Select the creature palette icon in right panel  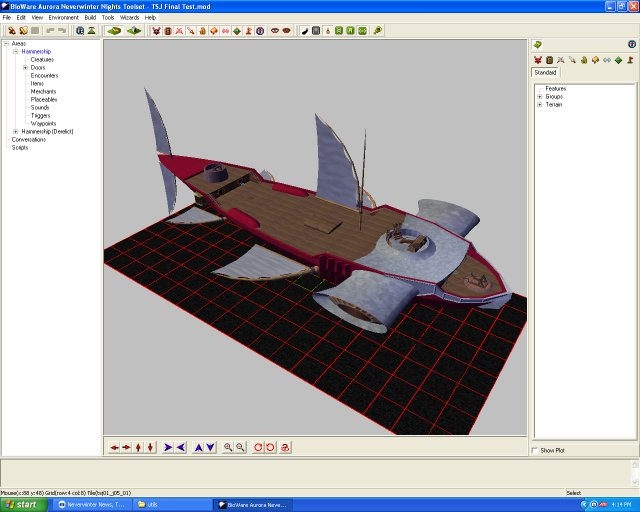pos(537,60)
